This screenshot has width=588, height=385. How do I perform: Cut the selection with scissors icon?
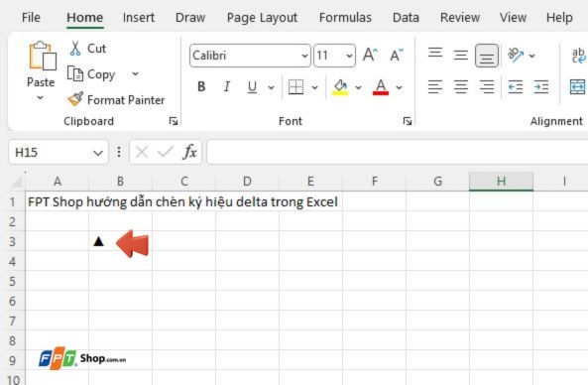tap(75, 49)
